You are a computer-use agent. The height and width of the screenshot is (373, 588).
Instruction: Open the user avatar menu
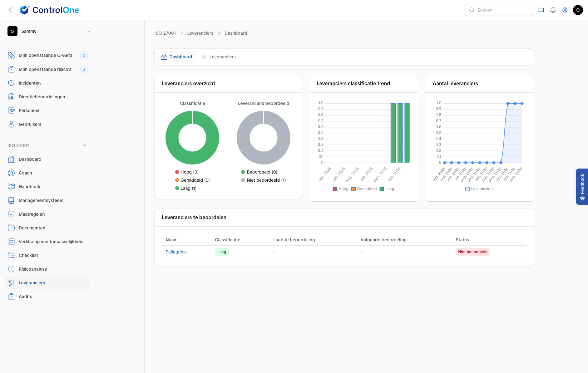578,10
